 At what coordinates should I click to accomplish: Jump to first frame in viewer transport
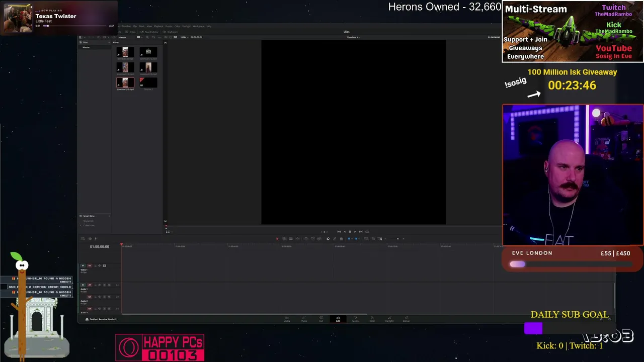tap(339, 232)
